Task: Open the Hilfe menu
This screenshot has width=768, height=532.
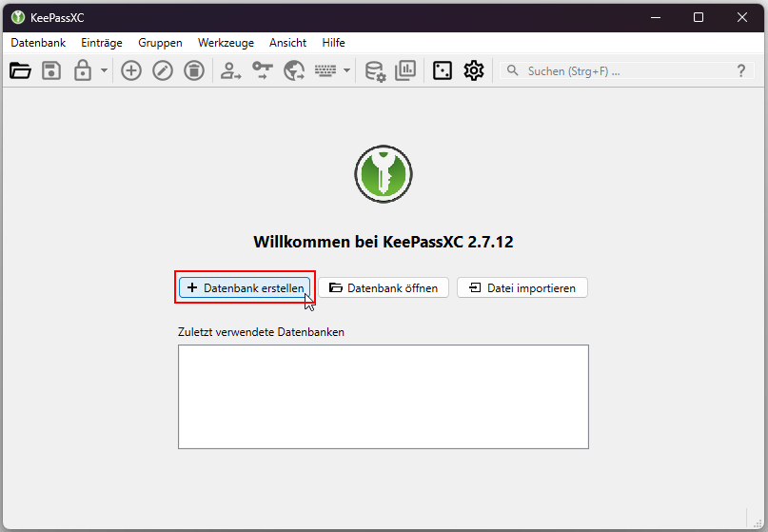Action: [x=333, y=43]
